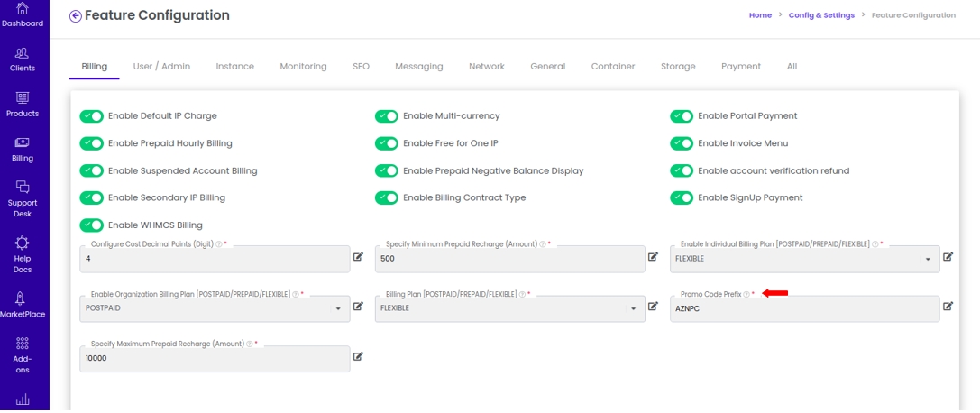The image size is (980, 413).
Task: Edit the Enable Individual Billing Plan field
Action: (x=948, y=256)
